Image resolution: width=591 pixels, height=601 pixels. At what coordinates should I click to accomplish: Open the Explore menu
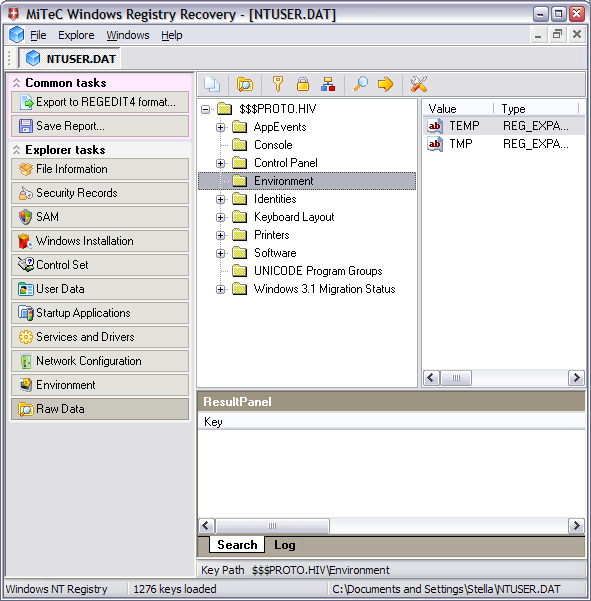(x=76, y=35)
